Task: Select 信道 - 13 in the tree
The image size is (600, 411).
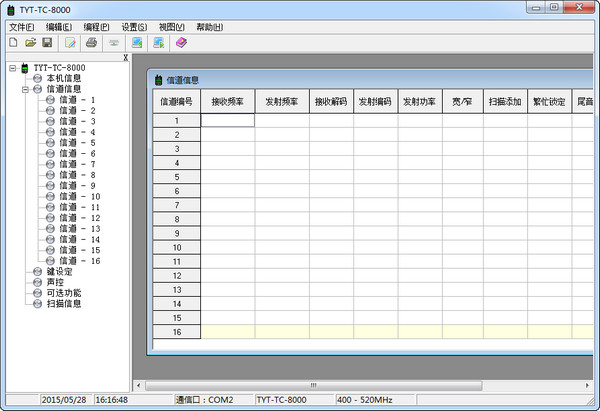Action: coord(80,229)
